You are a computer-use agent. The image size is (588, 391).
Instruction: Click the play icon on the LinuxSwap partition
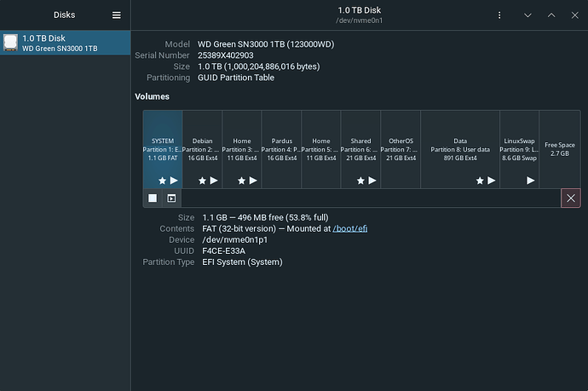(530, 181)
